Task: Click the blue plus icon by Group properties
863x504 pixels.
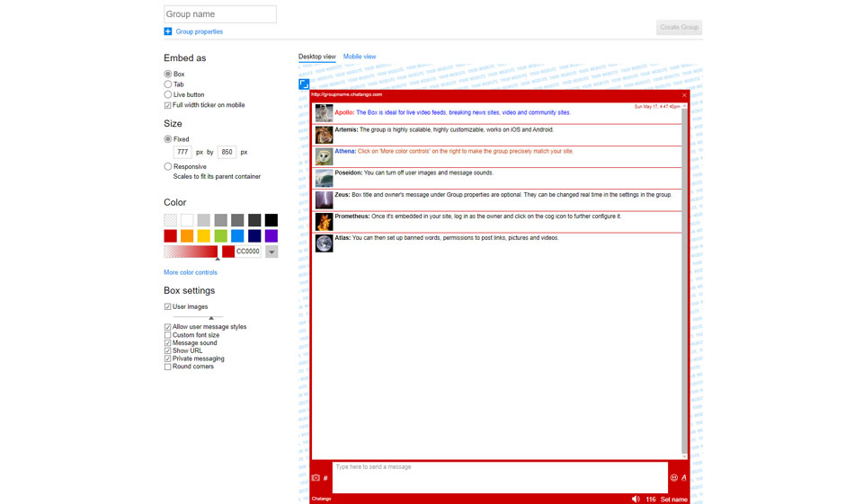Action: coord(168,31)
